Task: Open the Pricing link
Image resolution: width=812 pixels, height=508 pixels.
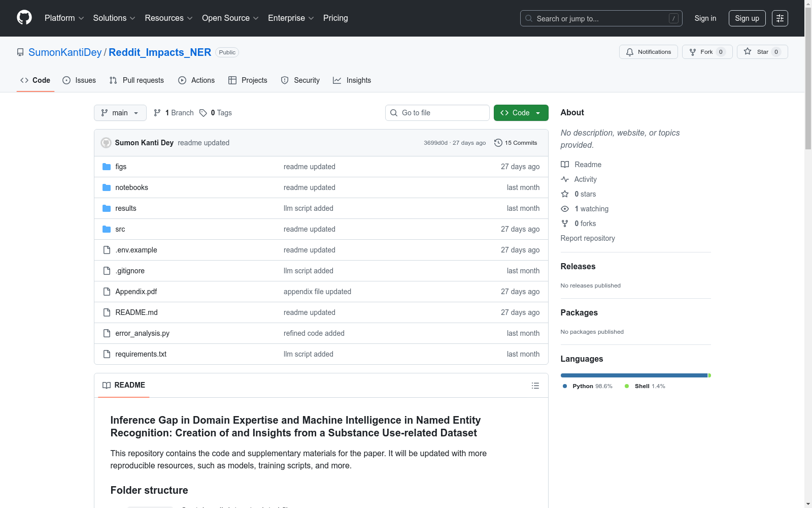Action: coord(335,18)
